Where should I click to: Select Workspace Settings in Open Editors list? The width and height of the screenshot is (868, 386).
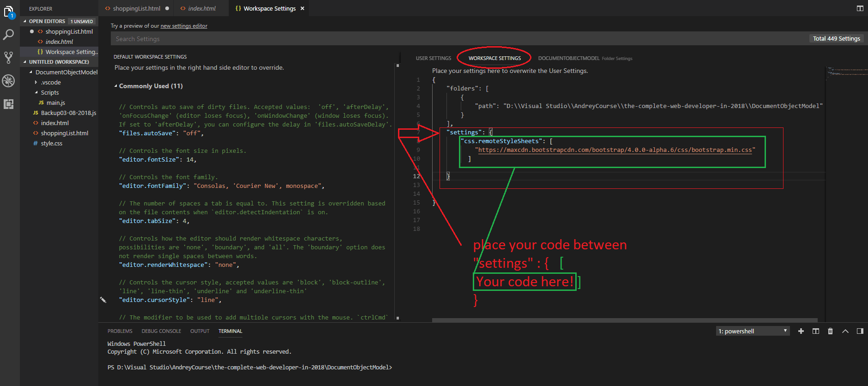coord(59,52)
